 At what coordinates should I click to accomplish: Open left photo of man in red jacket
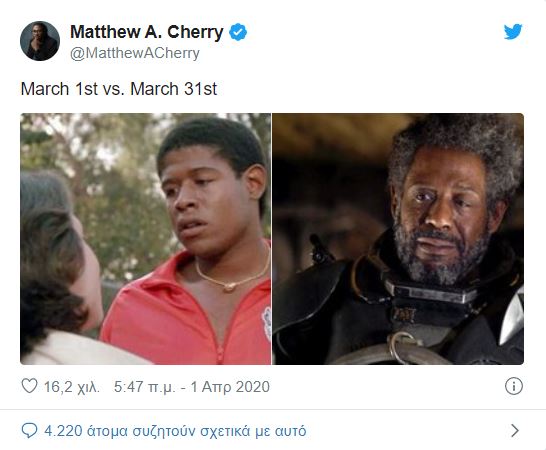point(146,239)
